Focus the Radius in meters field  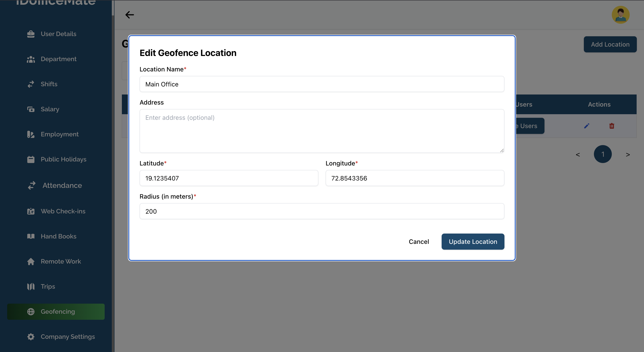[x=322, y=211]
